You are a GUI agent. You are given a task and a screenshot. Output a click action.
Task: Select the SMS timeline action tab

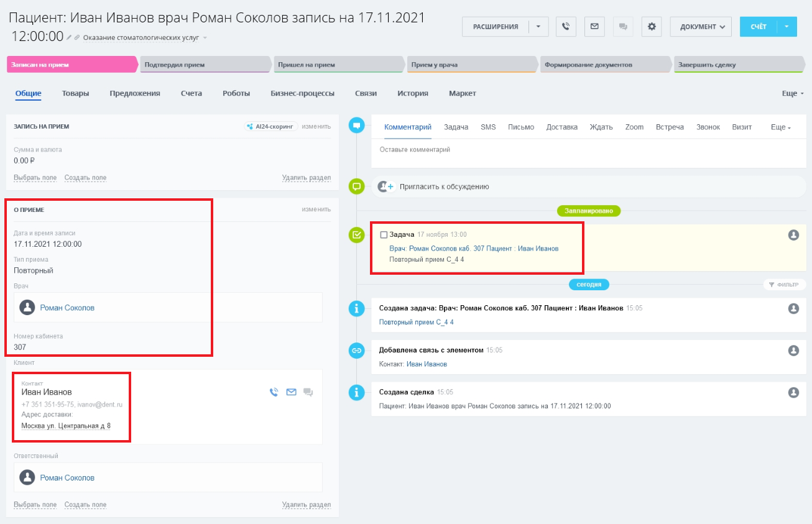point(488,127)
